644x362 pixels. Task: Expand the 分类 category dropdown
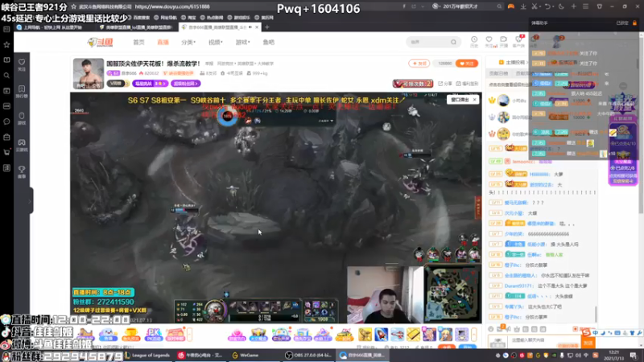188,43
